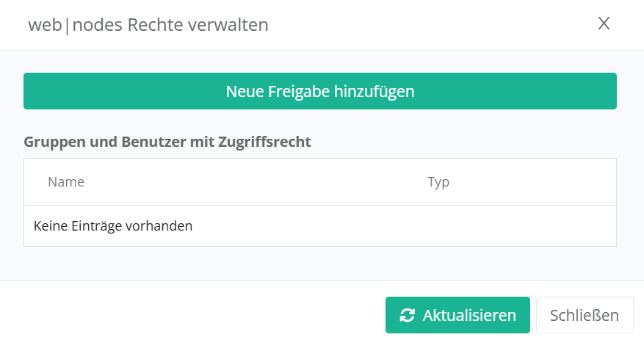
Task: Dismiss the dialog via Schließen button
Action: 585,315
